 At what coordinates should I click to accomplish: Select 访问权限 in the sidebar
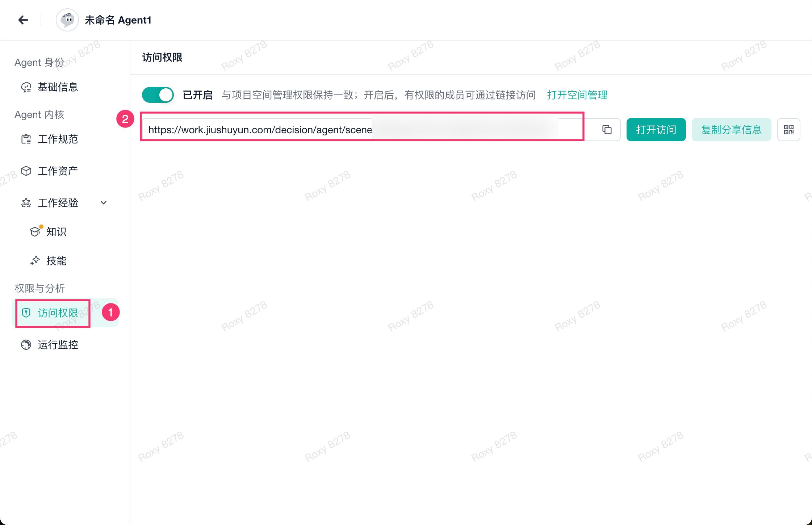pos(65,313)
